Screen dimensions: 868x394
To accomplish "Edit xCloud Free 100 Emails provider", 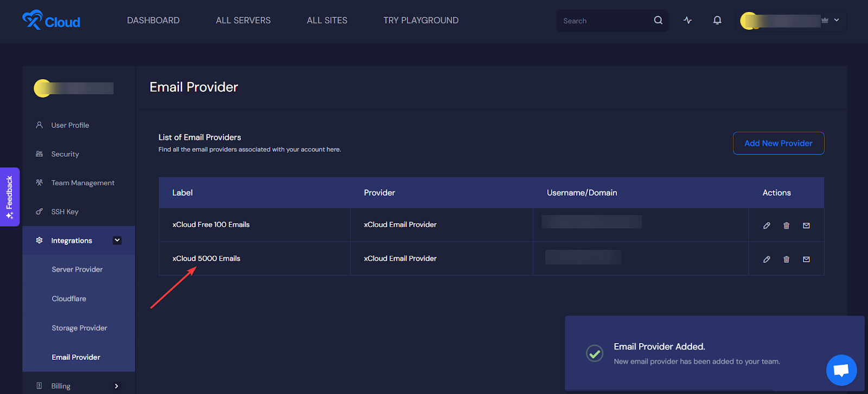I will 767,225.
